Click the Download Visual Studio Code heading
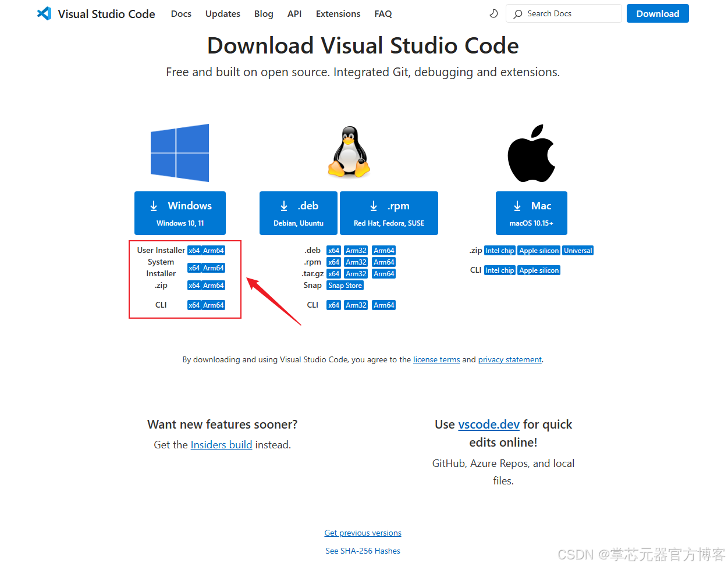 [x=363, y=45]
